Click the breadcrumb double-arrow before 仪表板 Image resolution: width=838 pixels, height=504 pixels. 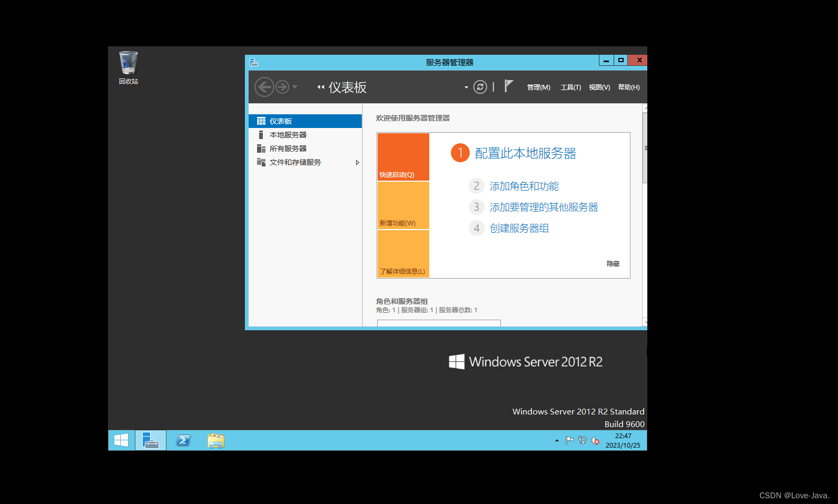tap(321, 87)
